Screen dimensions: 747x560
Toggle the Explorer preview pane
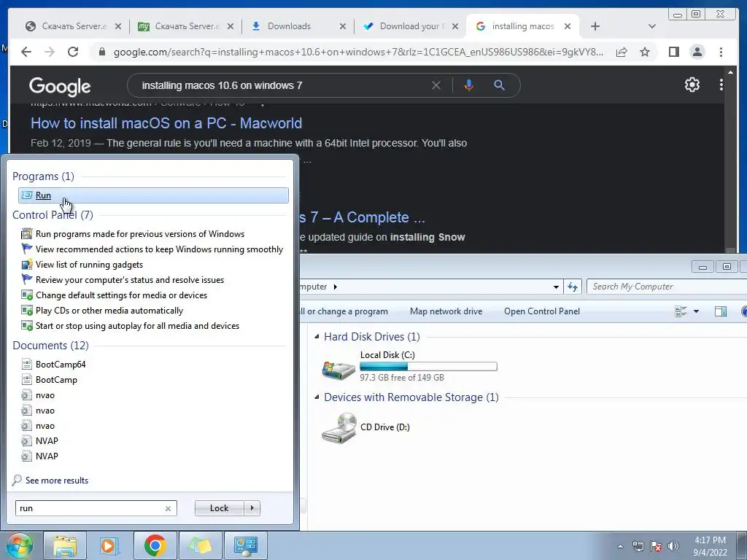pos(720,311)
